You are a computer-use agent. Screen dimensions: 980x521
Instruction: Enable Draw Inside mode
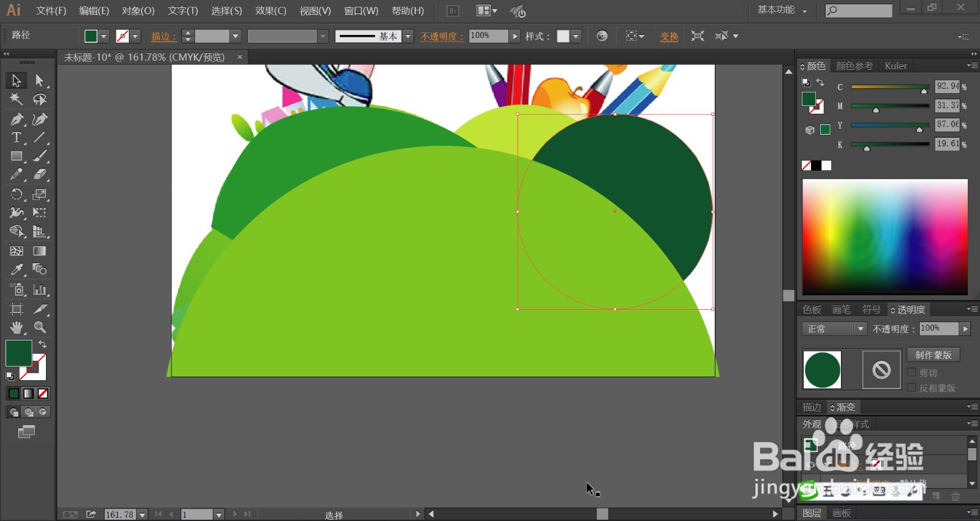(x=43, y=412)
